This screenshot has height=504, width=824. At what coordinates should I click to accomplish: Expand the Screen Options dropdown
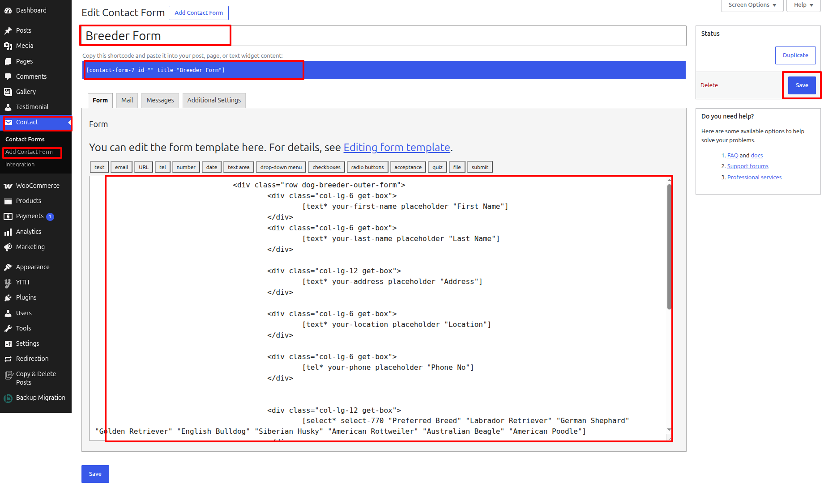(752, 5)
